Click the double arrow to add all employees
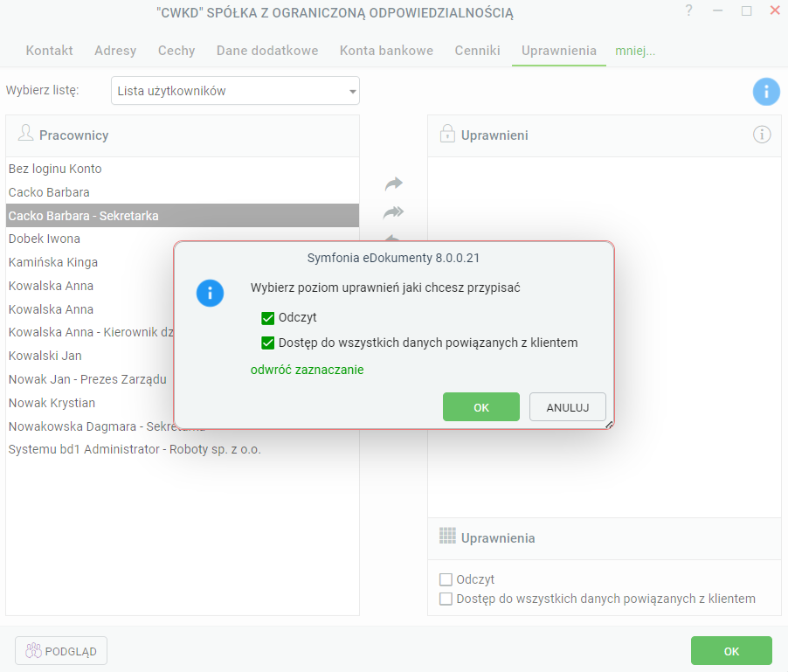Screen dimensions: 788x672 coord(393,212)
